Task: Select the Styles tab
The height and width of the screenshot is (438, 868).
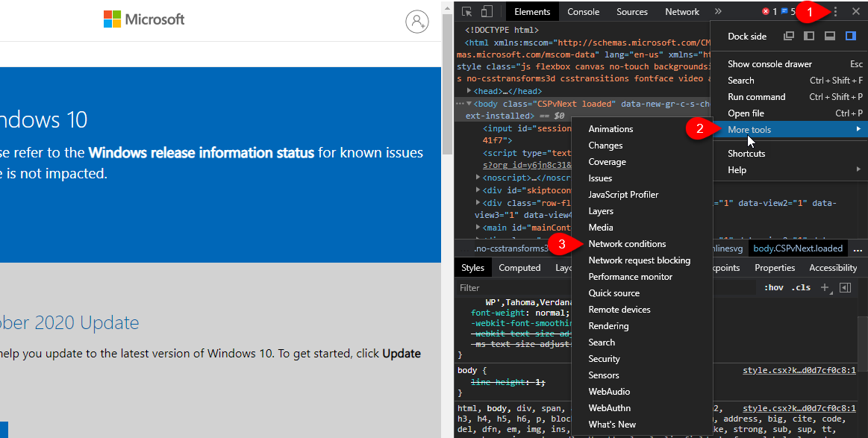Action: pos(472,267)
